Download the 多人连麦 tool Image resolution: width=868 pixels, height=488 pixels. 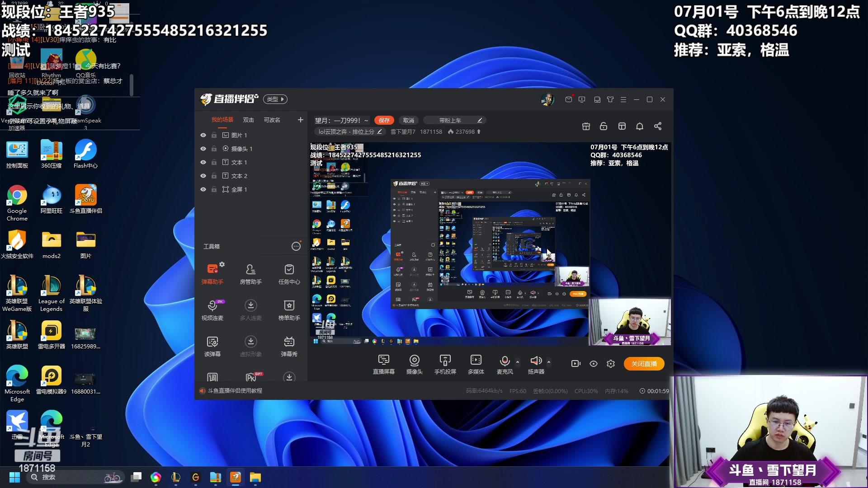(x=250, y=310)
